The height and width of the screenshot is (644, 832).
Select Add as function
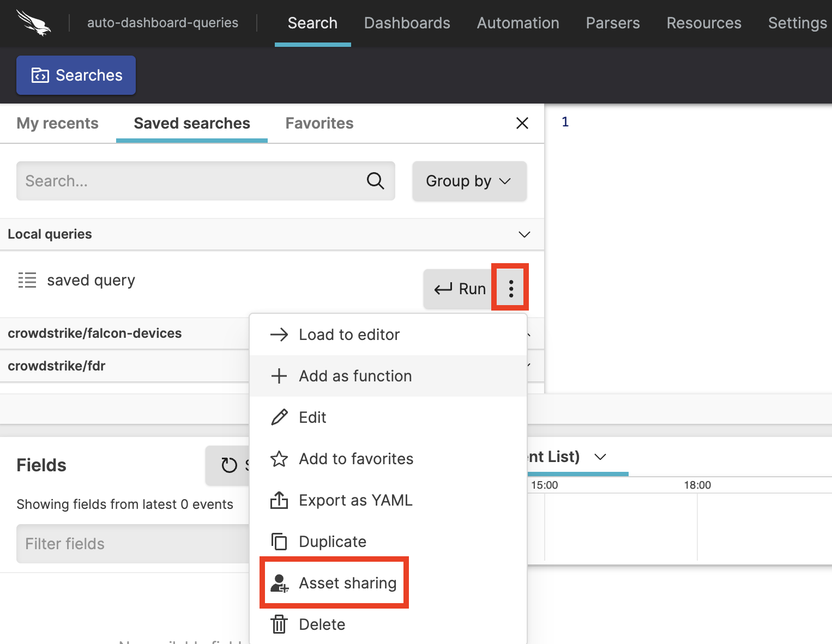coord(355,376)
